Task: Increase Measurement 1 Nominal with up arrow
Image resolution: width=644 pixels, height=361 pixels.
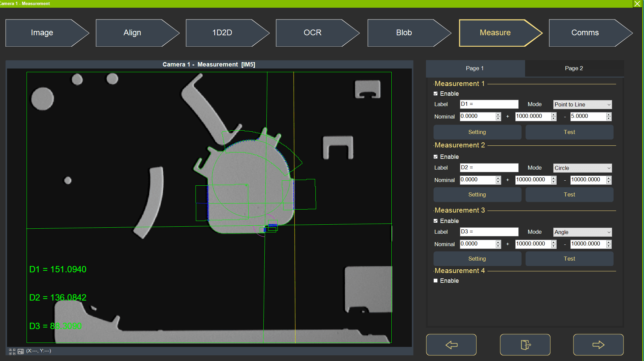Action: pyautogui.click(x=498, y=115)
